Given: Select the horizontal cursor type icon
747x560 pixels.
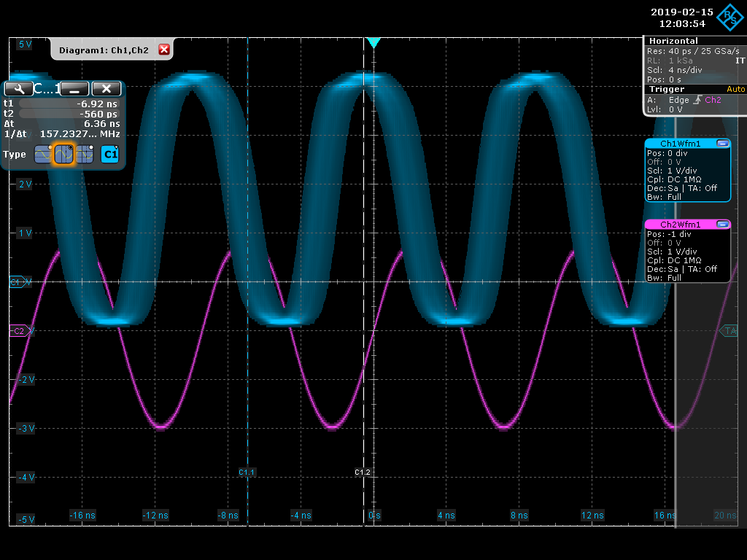Looking at the screenshot, I should pyautogui.click(x=44, y=155).
